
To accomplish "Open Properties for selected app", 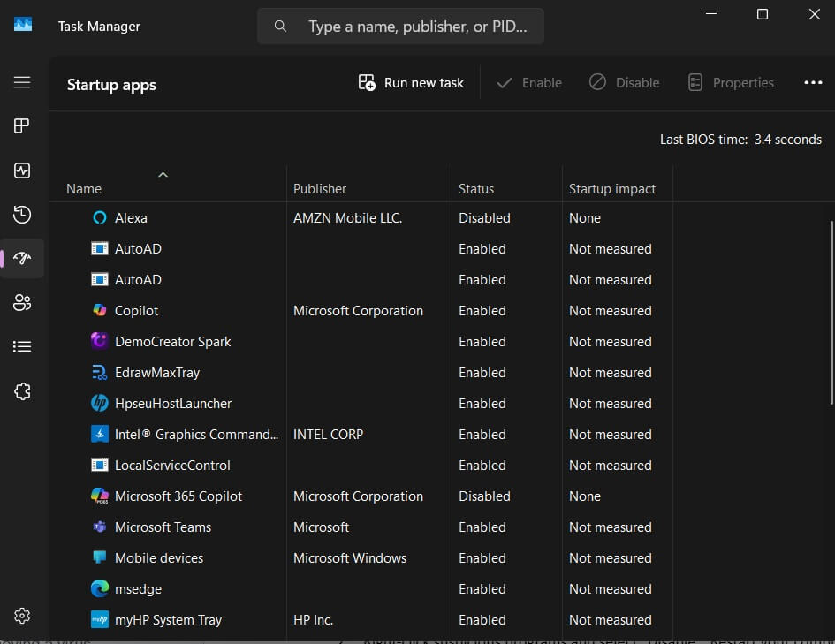I will (731, 83).
